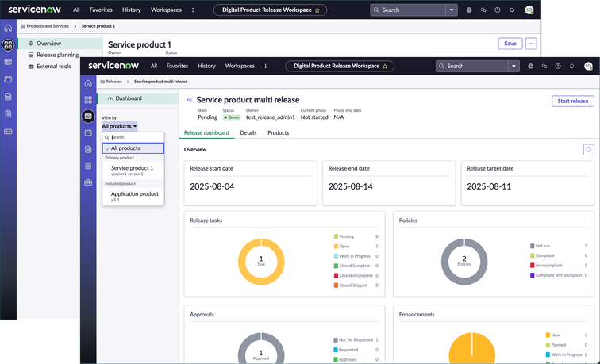Open notifications bell in back window header
Image resolution: width=600 pixels, height=364 pixels.
[x=512, y=10]
